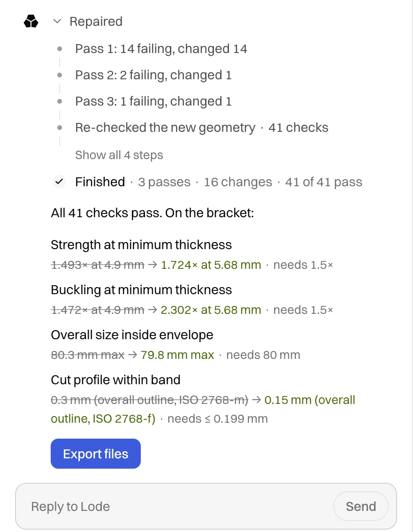Image resolution: width=413 pixels, height=532 pixels.
Task: Select the Overall size inside envelope result
Action: click(x=176, y=345)
